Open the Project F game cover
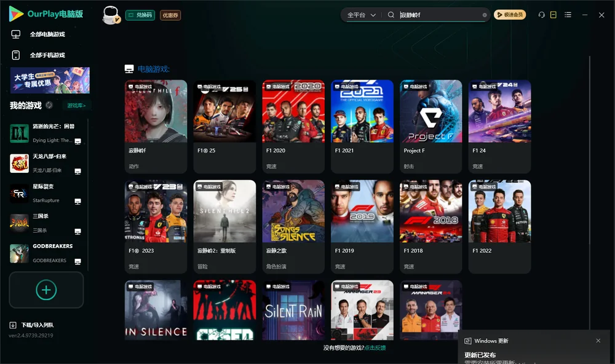The height and width of the screenshot is (364, 615). click(x=431, y=111)
